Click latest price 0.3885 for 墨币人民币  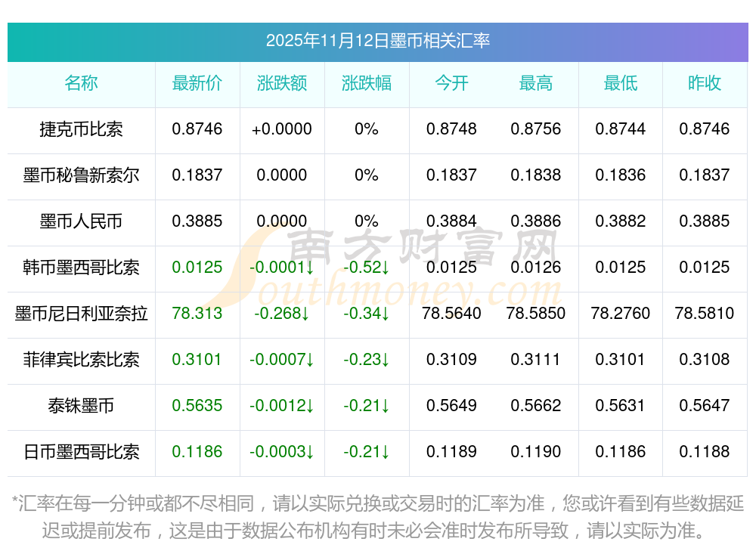coord(197,221)
